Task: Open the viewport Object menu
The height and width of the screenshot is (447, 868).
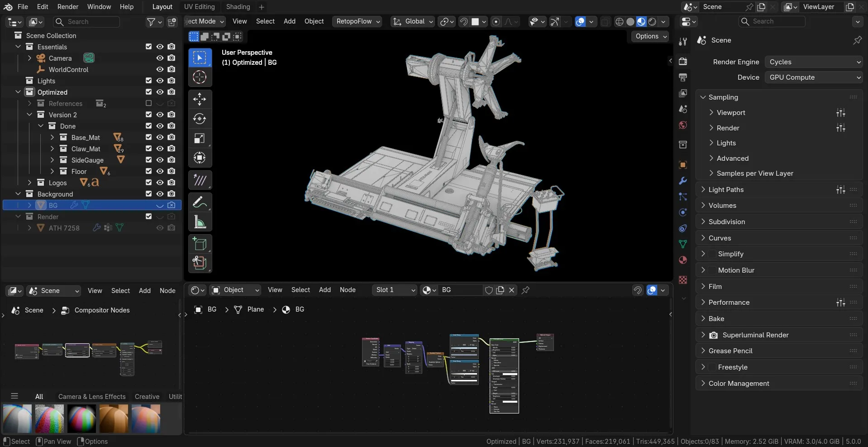Action: point(314,21)
